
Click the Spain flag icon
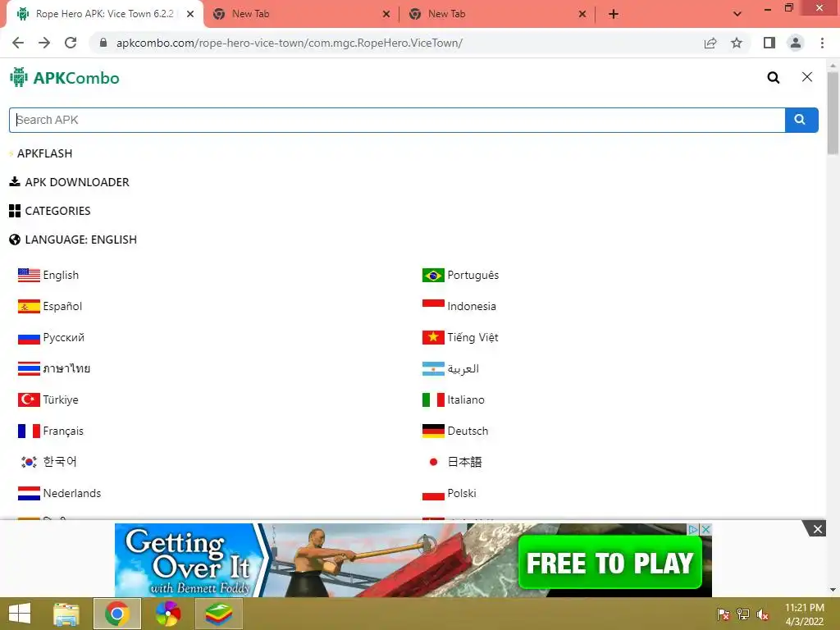point(29,307)
